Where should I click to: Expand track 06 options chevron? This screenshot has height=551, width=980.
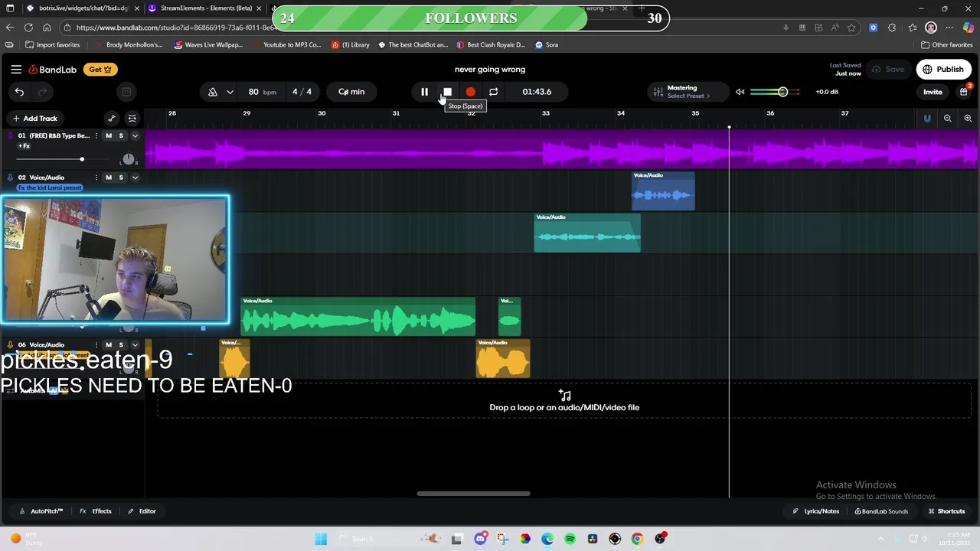tap(135, 345)
